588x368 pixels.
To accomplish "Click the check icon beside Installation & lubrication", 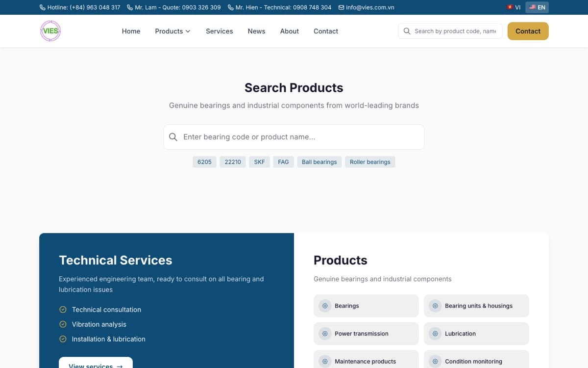I will pos(63,339).
